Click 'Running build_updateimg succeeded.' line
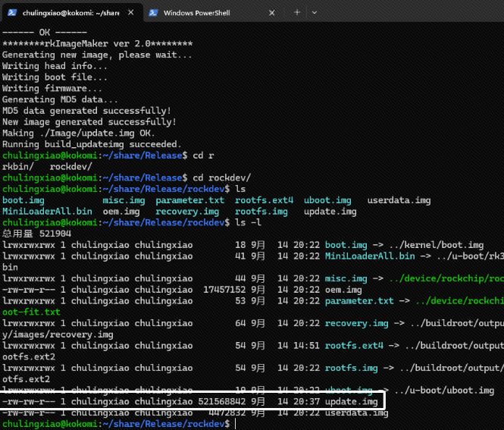The height and width of the screenshot is (430, 504). [92, 144]
